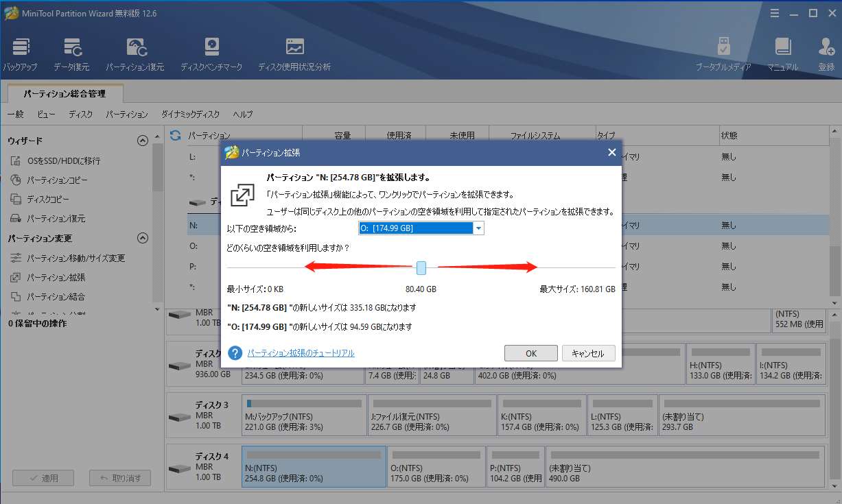Open the ディスク menu
Image resolution: width=842 pixels, height=504 pixels.
(80, 114)
